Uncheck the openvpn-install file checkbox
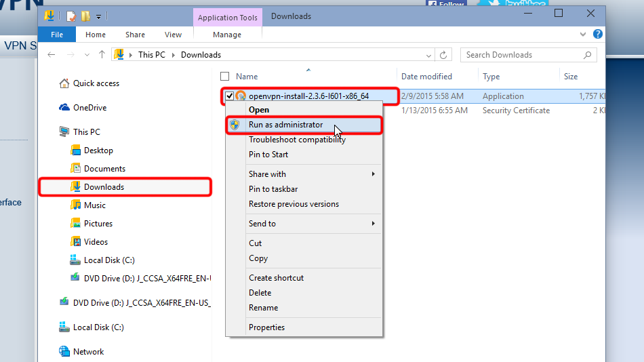This screenshot has width=644, height=362. pos(230,96)
